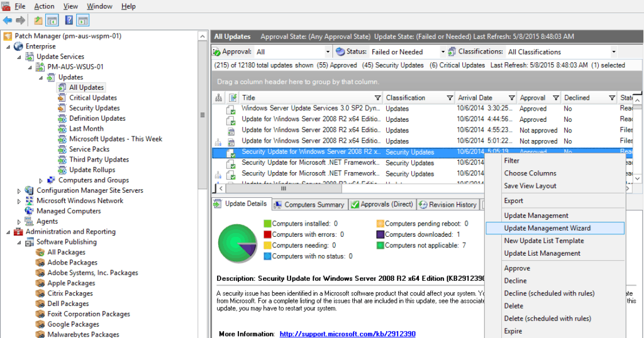Collapse Software Publishing node
The width and height of the screenshot is (644, 338).
pyautogui.click(x=19, y=243)
